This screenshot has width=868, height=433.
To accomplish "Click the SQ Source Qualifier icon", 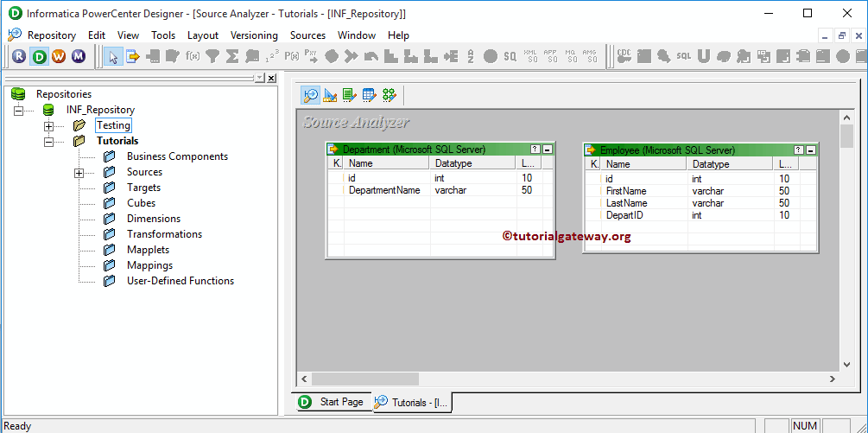I will click(510, 56).
